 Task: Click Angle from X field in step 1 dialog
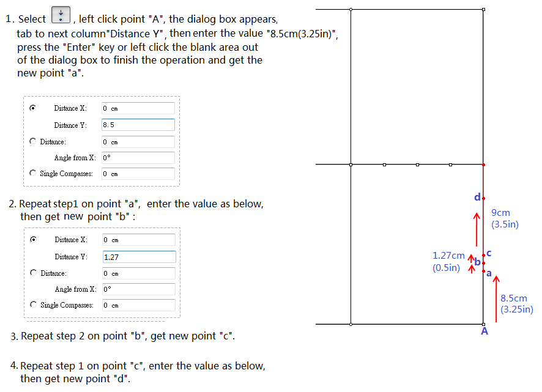coord(138,158)
